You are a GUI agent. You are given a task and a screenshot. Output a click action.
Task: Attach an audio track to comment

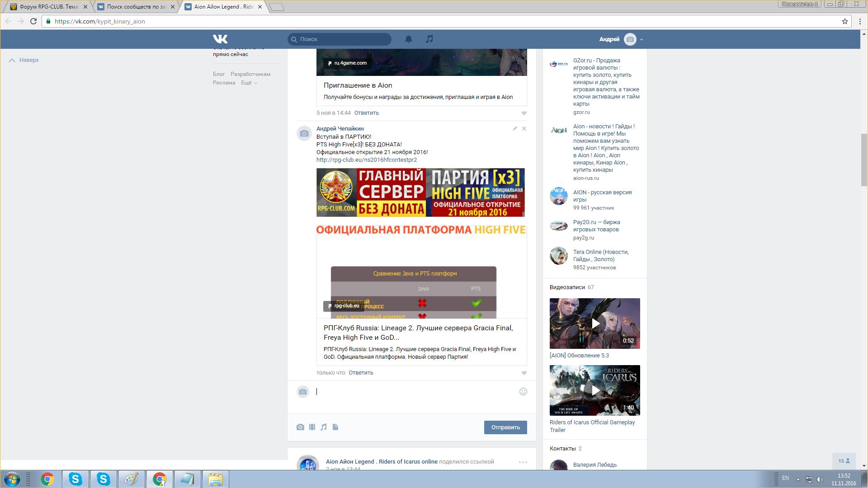[324, 427]
